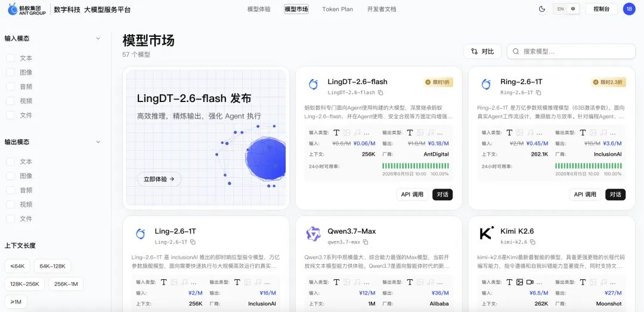Open the 控制台 console button
Image resolution: width=644 pixels, height=312 pixels.
(x=601, y=9)
